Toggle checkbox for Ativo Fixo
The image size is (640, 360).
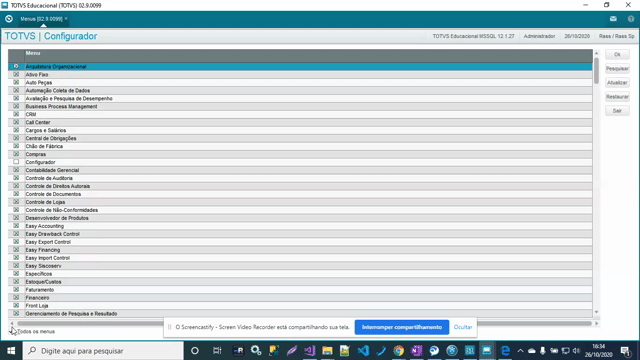click(x=16, y=74)
